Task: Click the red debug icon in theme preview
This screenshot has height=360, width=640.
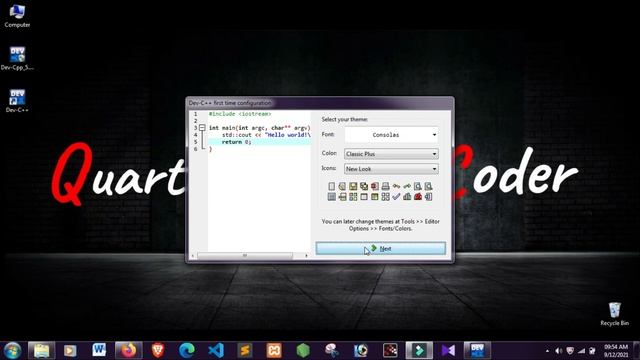Action: point(418,197)
